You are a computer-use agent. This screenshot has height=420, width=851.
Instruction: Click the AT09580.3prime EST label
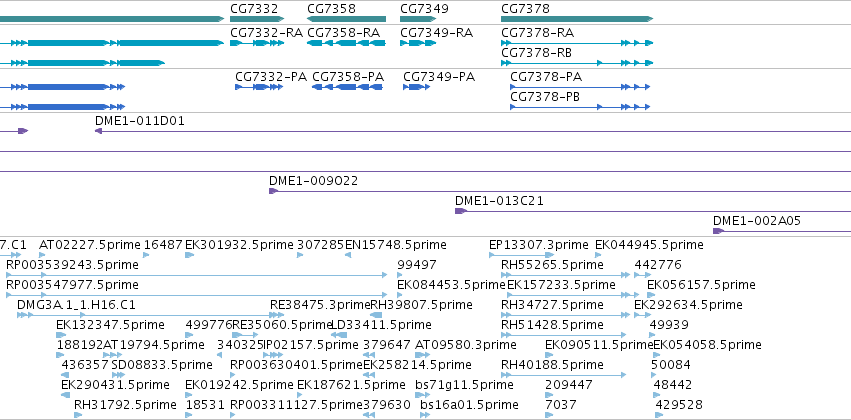465,345
